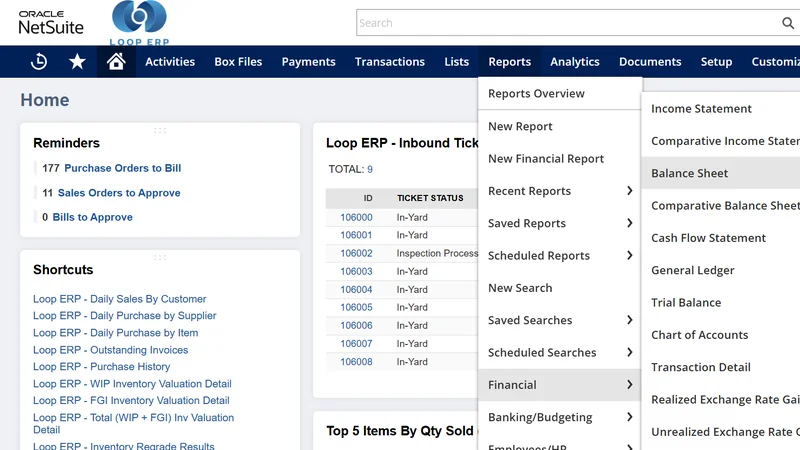Screen dimensions: 800x450
Task: Expand Recent Reports submenu arrow
Action: (630, 191)
